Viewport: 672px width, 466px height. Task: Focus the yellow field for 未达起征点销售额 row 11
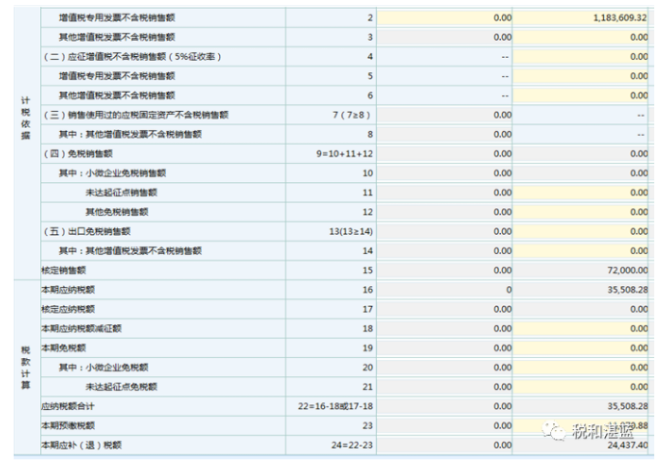(x=581, y=192)
